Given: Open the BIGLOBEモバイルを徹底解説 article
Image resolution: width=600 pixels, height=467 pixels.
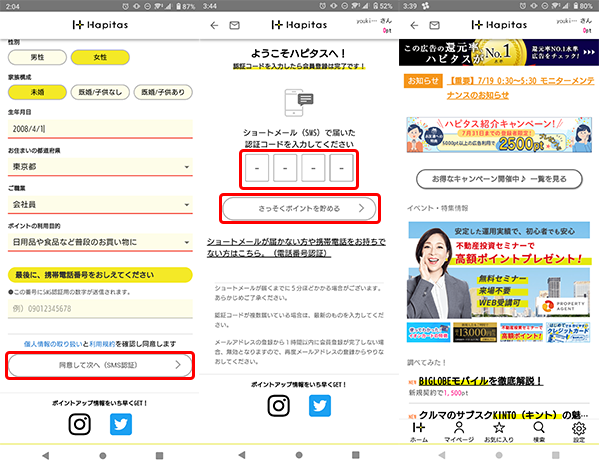Looking at the screenshot, I should [481, 381].
